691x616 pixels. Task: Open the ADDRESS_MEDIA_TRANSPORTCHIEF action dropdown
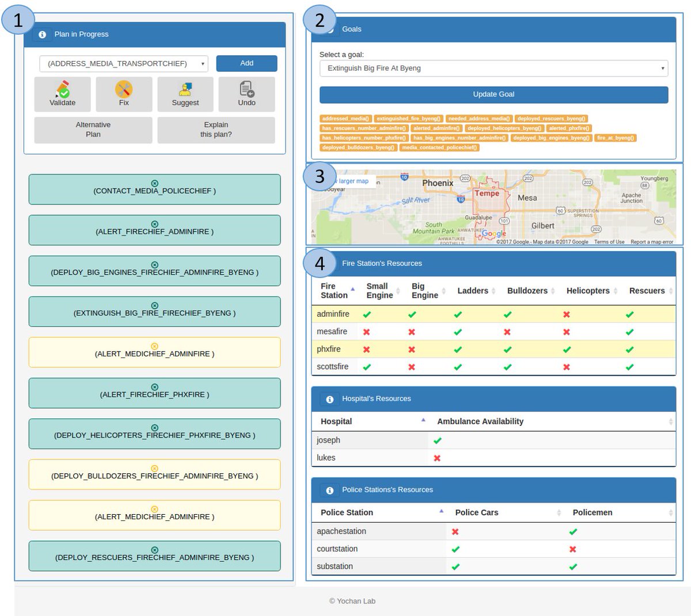click(x=124, y=63)
